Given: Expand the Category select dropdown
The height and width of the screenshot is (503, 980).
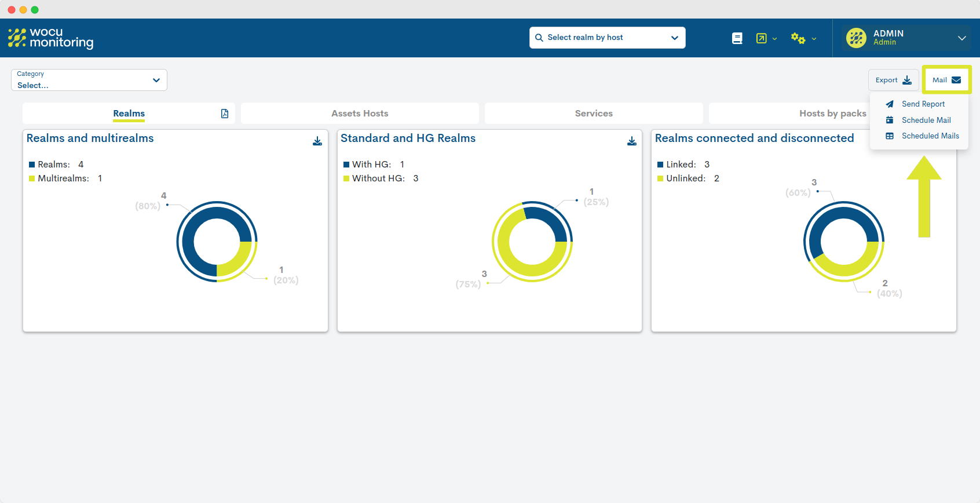Looking at the screenshot, I should pyautogui.click(x=89, y=80).
